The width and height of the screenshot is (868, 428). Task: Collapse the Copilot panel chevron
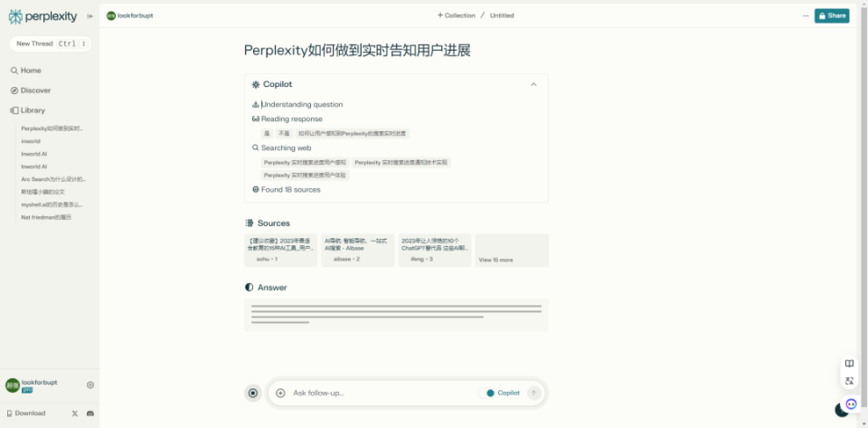(x=533, y=84)
